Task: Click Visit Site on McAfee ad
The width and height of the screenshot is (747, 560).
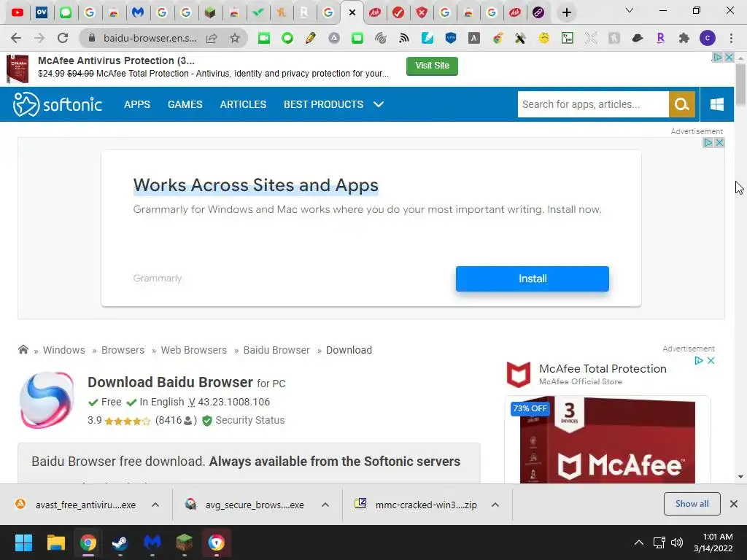Action: (x=432, y=66)
